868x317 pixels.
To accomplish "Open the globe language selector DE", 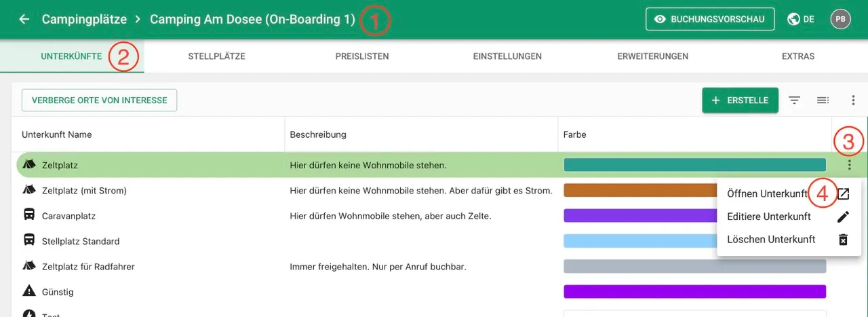I will (801, 20).
